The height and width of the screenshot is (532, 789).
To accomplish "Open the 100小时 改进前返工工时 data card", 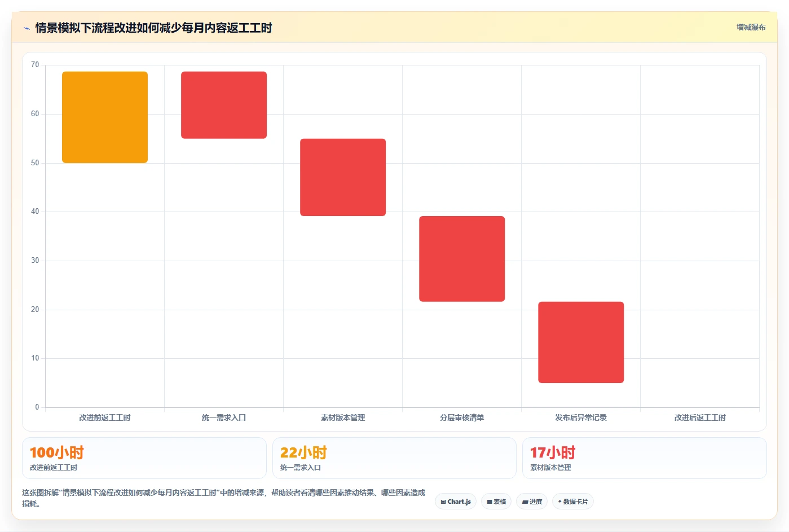I will point(144,458).
